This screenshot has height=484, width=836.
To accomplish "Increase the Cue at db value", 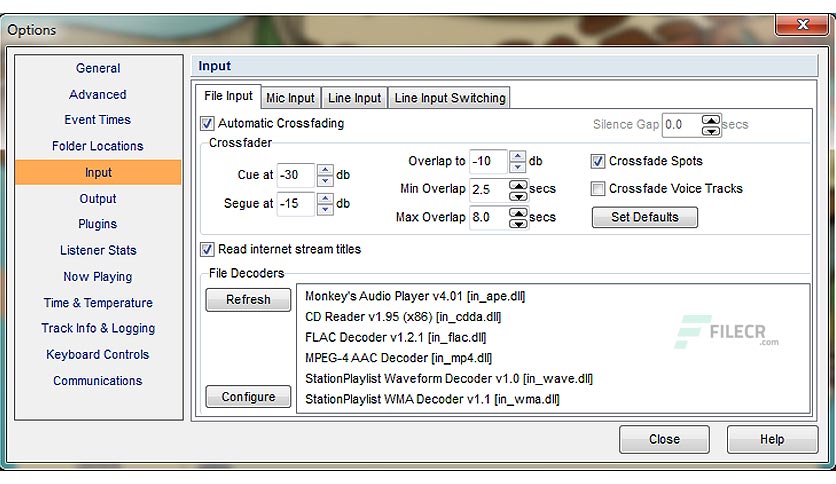I will (x=325, y=170).
